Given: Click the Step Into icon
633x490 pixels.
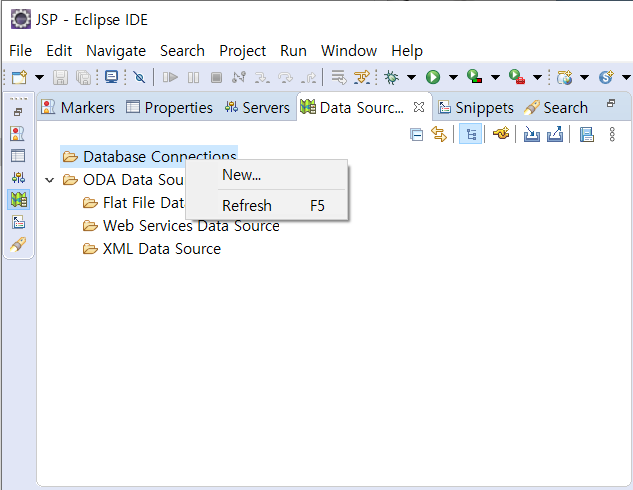Looking at the screenshot, I should click(x=262, y=77).
